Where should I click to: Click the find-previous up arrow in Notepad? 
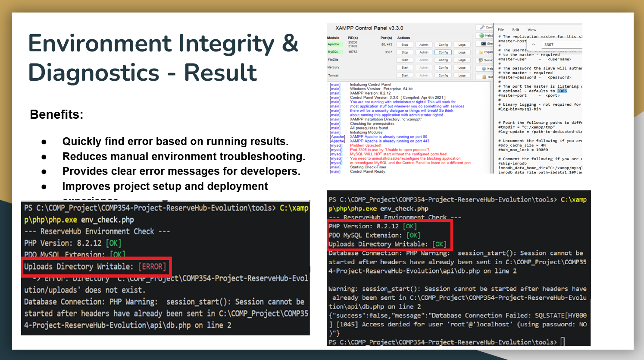pyautogui.click(x=534, y=44)
